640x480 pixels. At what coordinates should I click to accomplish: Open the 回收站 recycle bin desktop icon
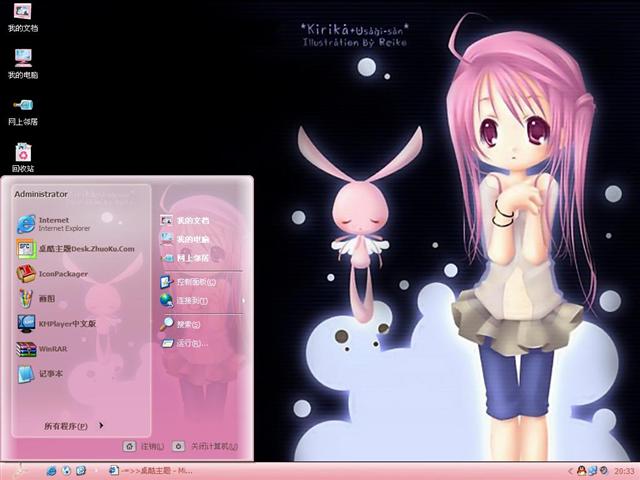tap(22, 154)
